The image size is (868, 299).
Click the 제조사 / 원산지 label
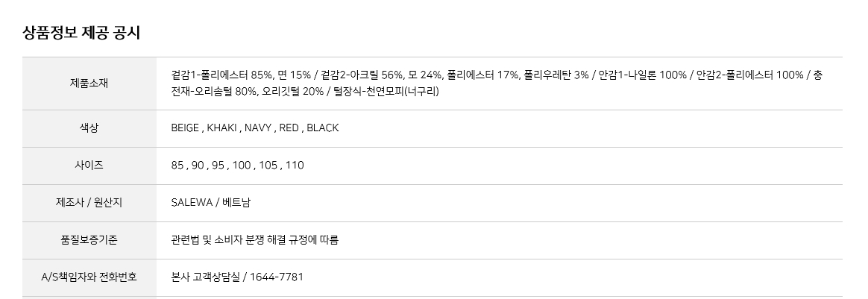pyautogui.click(x=89, y=203)
